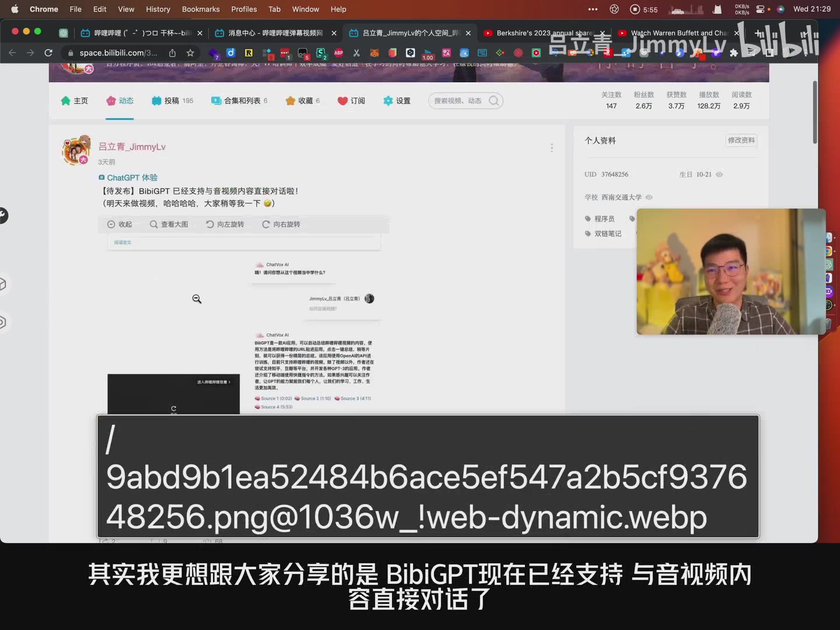Screen dimensions: 840x630
Task: Rotate image right with 向右旋转
Action: [x=281, y=225]
